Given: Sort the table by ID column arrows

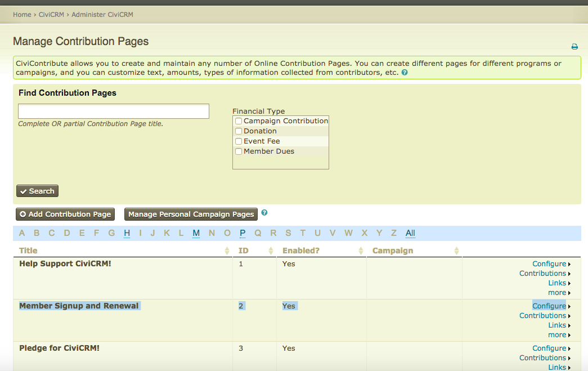Looking at the screenshot, I should pyautogui.click(x=271, y=251).
